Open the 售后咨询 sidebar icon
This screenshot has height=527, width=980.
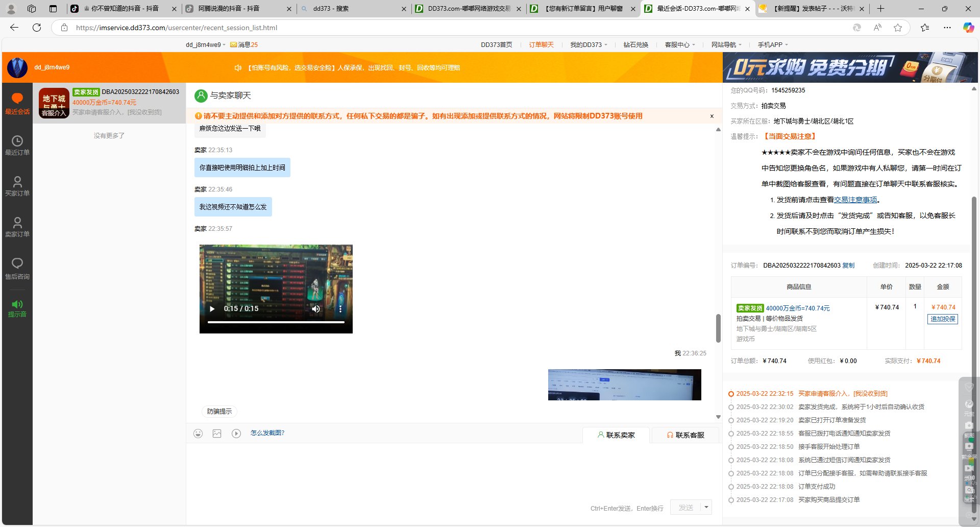click(17, 269)
